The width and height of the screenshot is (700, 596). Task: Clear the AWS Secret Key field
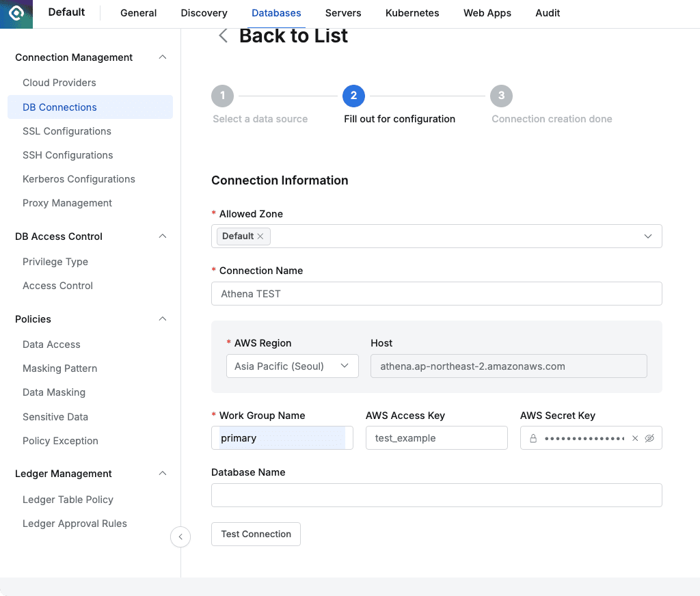click(634, 438)
